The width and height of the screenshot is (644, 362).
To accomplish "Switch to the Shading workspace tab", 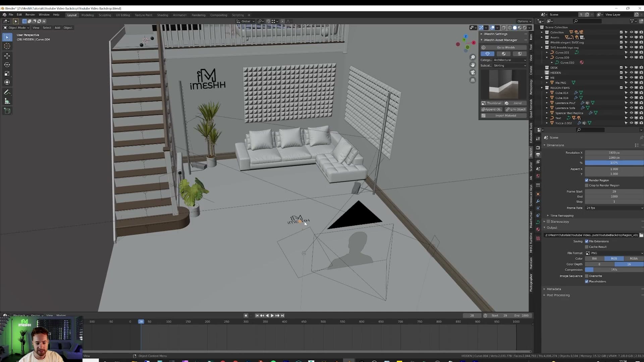I will tap(162, 15).
